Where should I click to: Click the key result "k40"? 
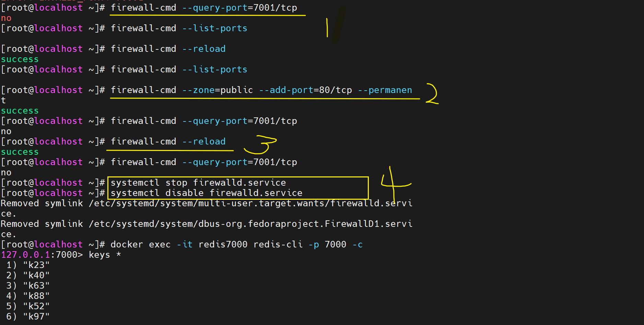36,276
